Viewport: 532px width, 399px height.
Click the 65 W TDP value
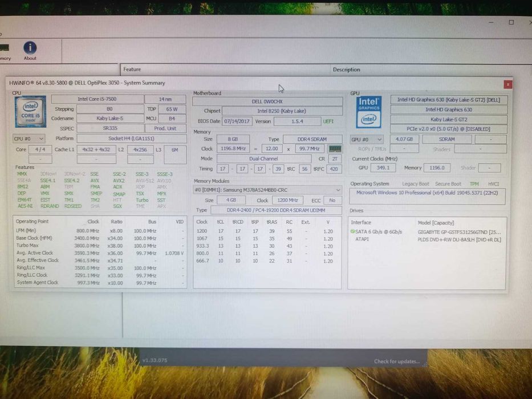tap(172, 109)
